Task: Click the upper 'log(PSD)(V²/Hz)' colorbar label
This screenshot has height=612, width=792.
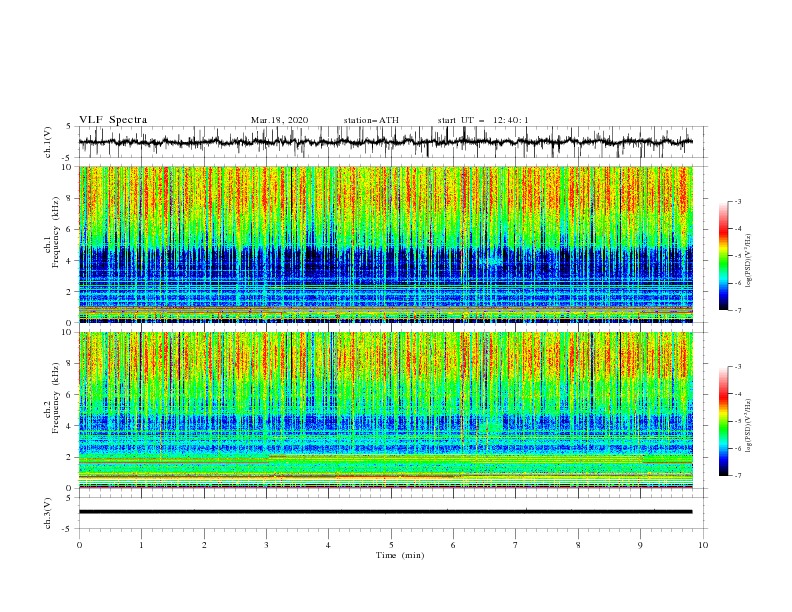Action: [x=748, y=261]
